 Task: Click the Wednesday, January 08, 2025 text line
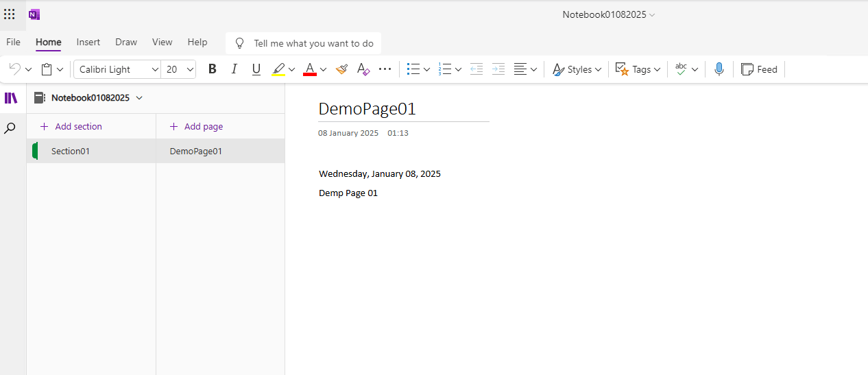(380, 174)
